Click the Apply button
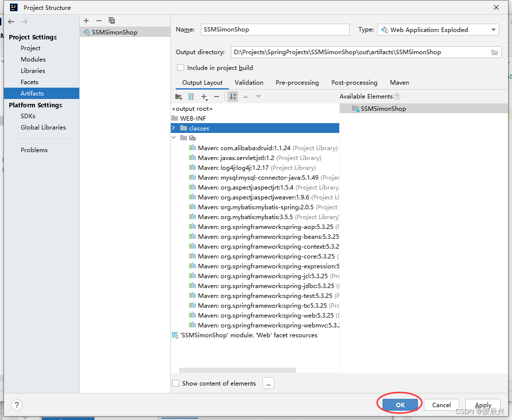This screenshot has width=512, height=420. click(483, 405)
